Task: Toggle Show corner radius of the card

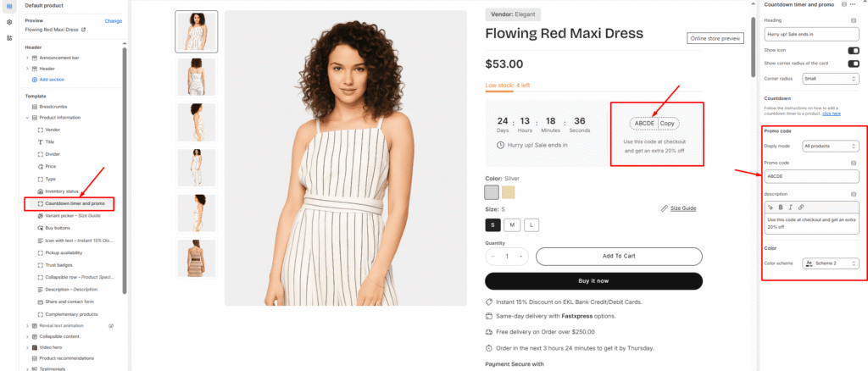Action: point(853,64)
